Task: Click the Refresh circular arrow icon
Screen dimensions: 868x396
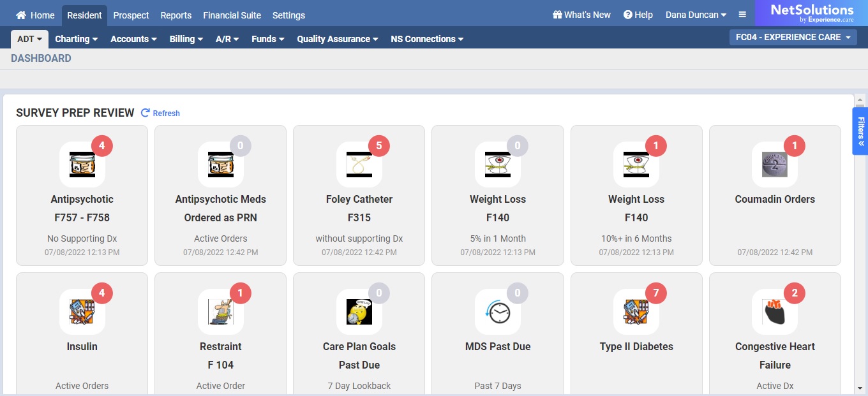Action: (145, 113)
